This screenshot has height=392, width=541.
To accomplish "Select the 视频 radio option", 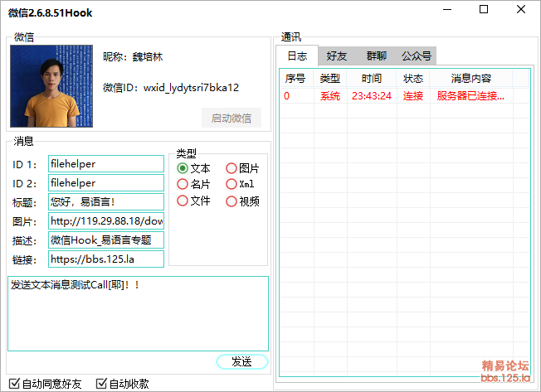I will [x=242, y=201].
